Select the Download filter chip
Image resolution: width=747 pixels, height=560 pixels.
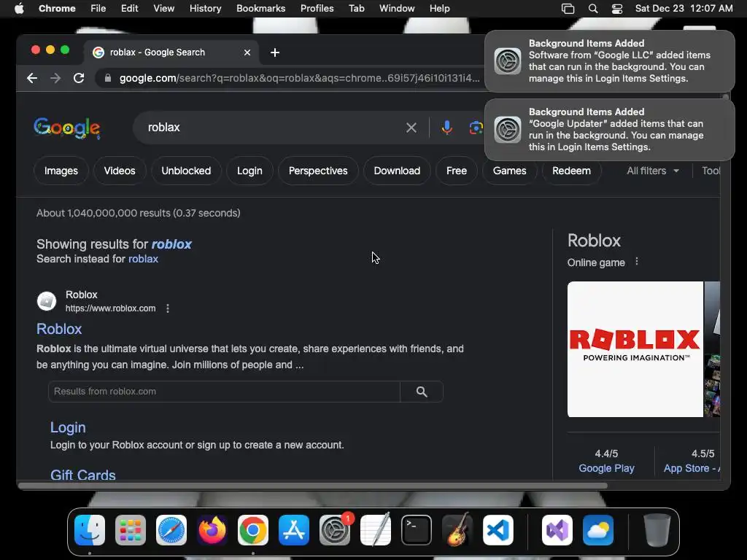tap(397, 171)
